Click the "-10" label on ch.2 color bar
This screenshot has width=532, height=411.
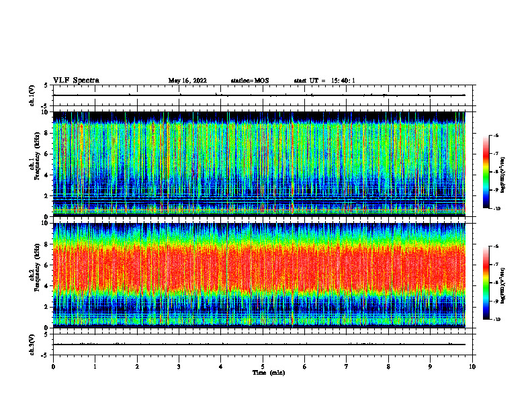pyautogui.click(x=496, y=320)
